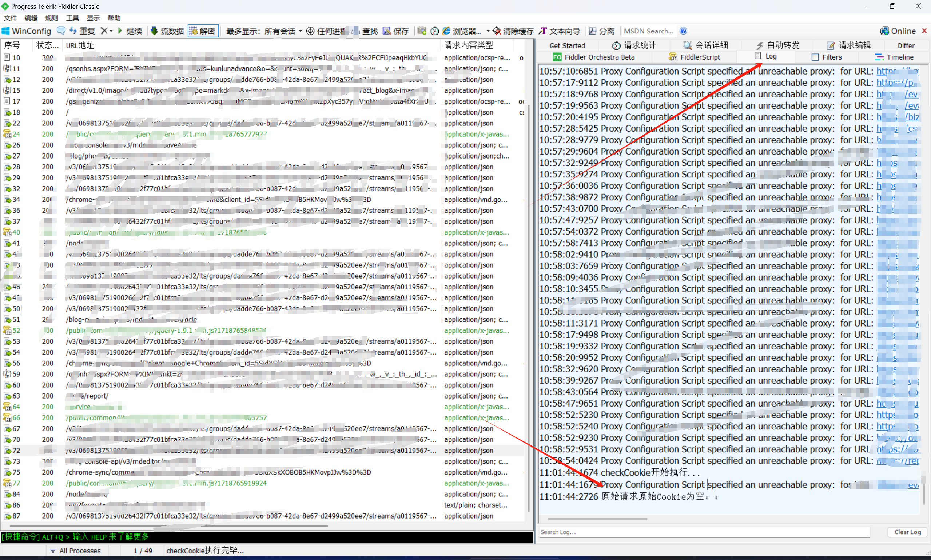Screen dimensions: 931x560
Task: Toggle 流数据 streaming mode
Action: [167, 31]
